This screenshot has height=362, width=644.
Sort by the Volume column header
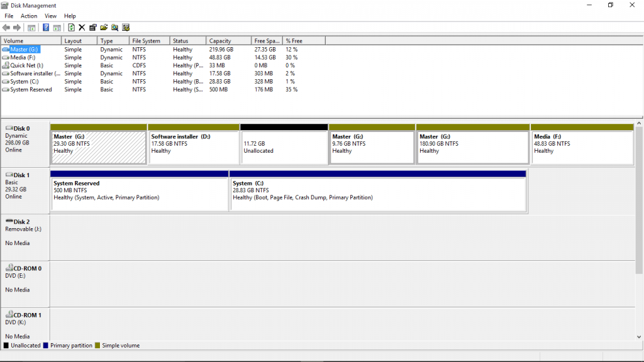tap(31, 41)
